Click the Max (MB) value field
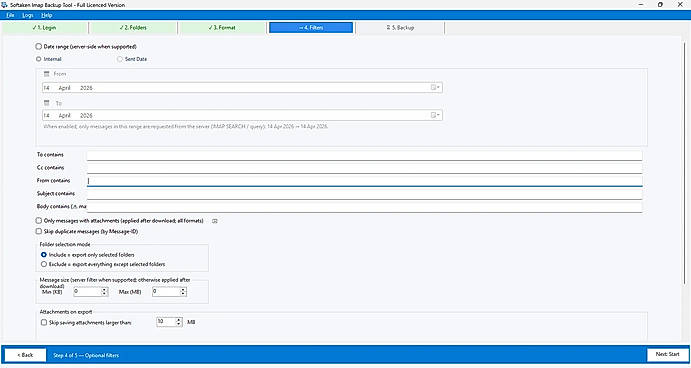Image resolution: width=691 pixels, height=368 pixels. pyautogui.click(x=166, y=291)
